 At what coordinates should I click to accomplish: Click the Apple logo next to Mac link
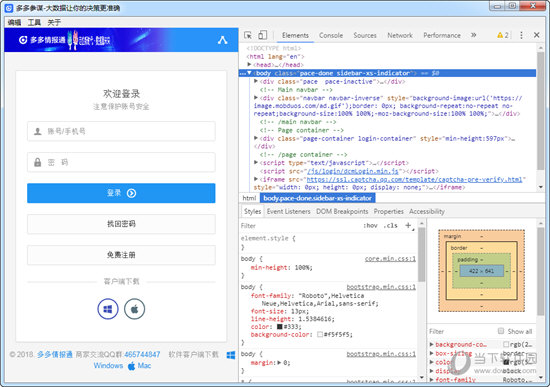coord(132,366)
